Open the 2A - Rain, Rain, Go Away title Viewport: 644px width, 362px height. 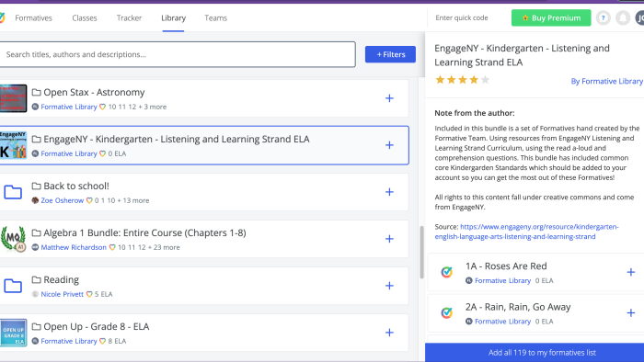[x=518, y=308]
